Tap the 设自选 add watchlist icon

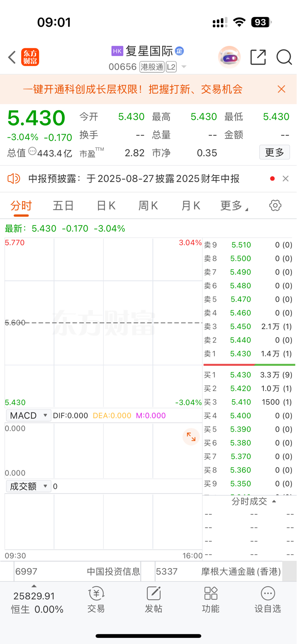[x=268, y=600]
